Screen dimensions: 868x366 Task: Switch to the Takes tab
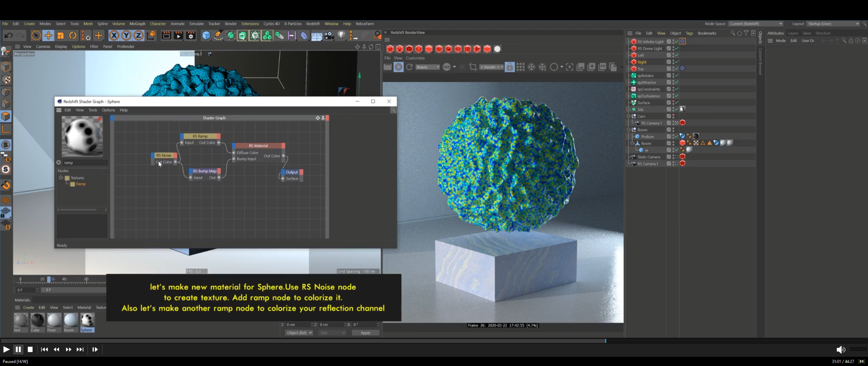[807, 33]
